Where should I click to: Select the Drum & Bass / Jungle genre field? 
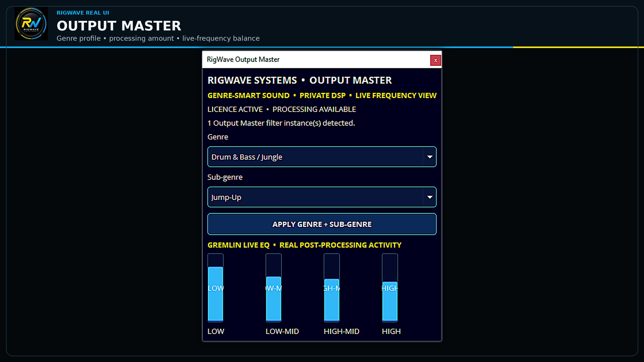[322, 157]
